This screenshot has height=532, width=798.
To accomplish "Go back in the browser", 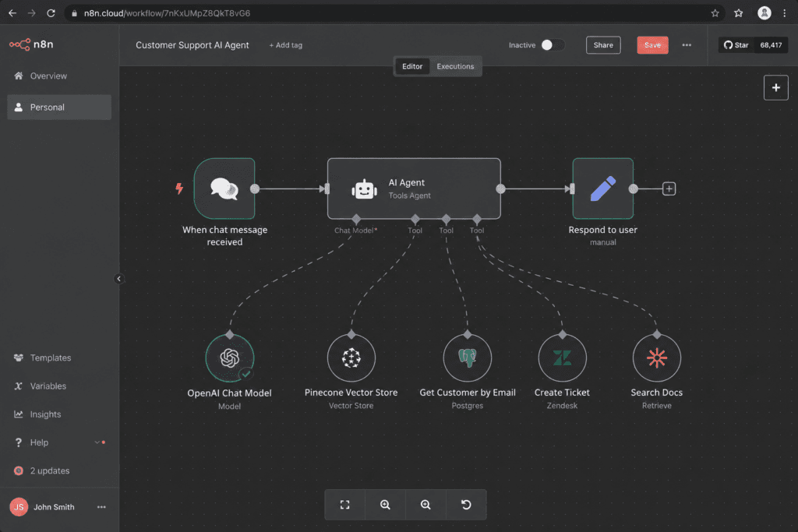I will [12, 13].
